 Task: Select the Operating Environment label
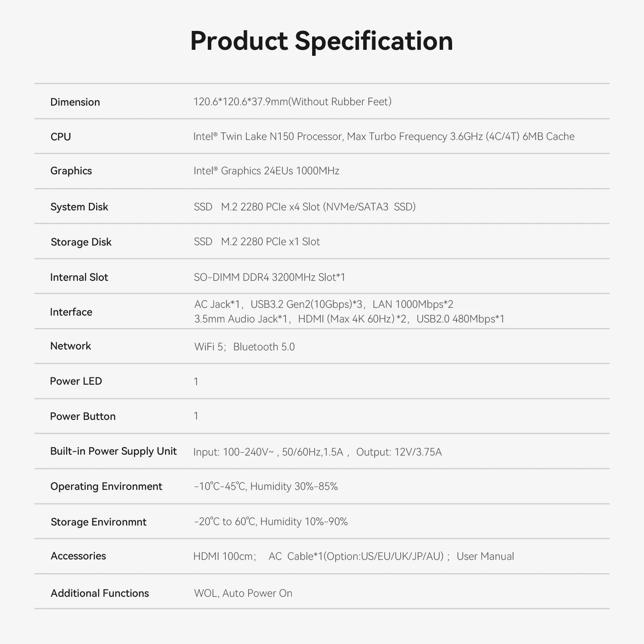106,486
